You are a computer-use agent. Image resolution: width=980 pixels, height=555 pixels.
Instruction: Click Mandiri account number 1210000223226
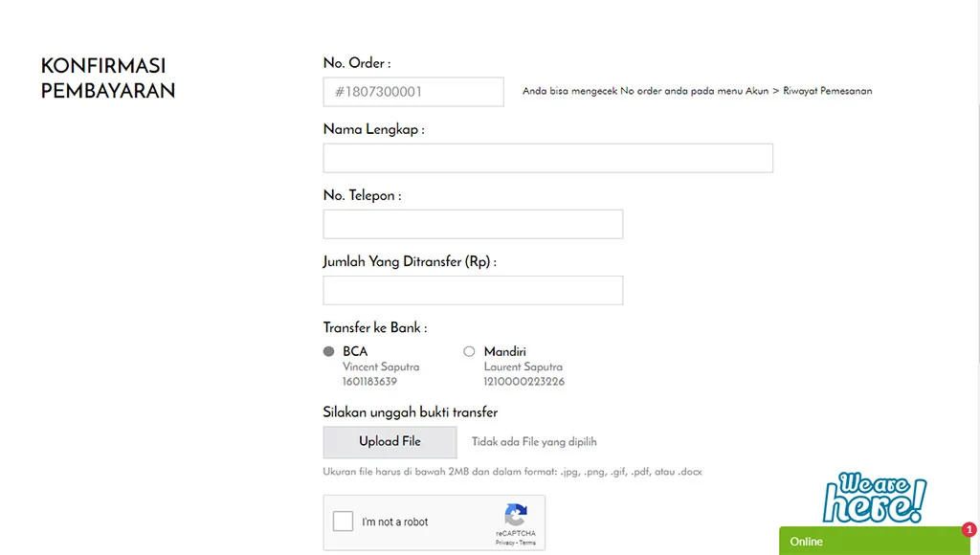pyautogui.click(x=523, y=382)
